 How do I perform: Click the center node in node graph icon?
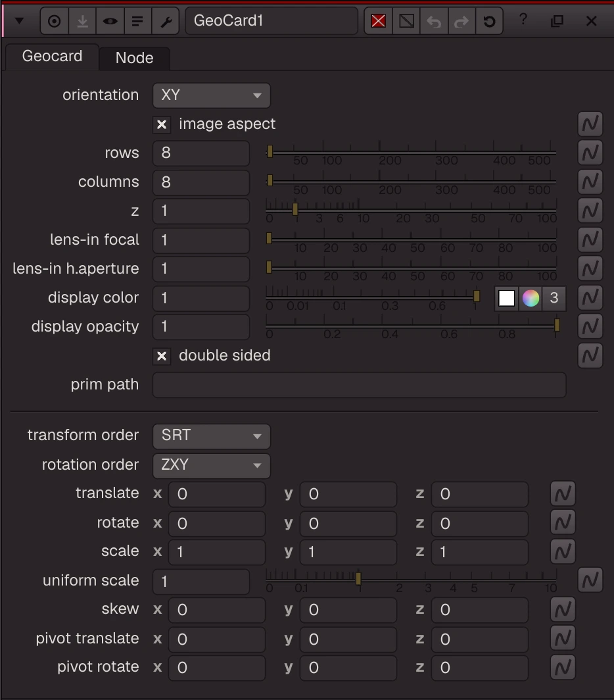click(x=55, y=21)
